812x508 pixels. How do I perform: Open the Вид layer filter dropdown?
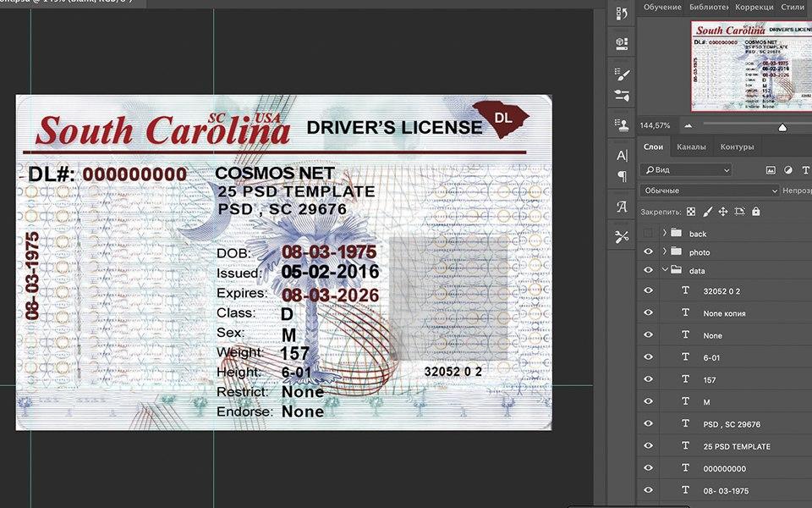point(686,170)
